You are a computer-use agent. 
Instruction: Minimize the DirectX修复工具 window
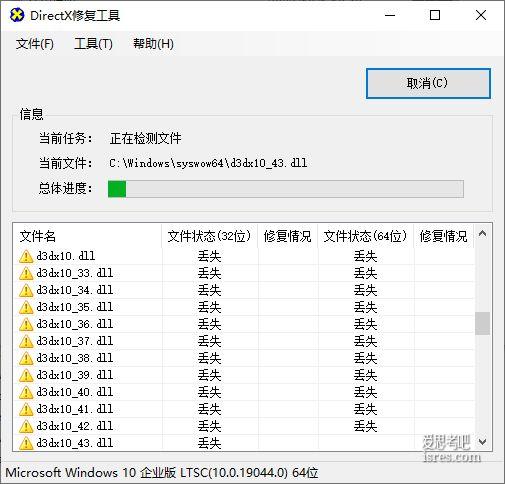(x=390, y=15)
